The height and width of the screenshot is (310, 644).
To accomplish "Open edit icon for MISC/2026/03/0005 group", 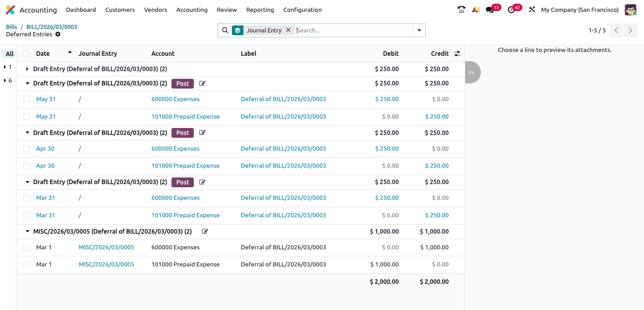I will 205,232.
